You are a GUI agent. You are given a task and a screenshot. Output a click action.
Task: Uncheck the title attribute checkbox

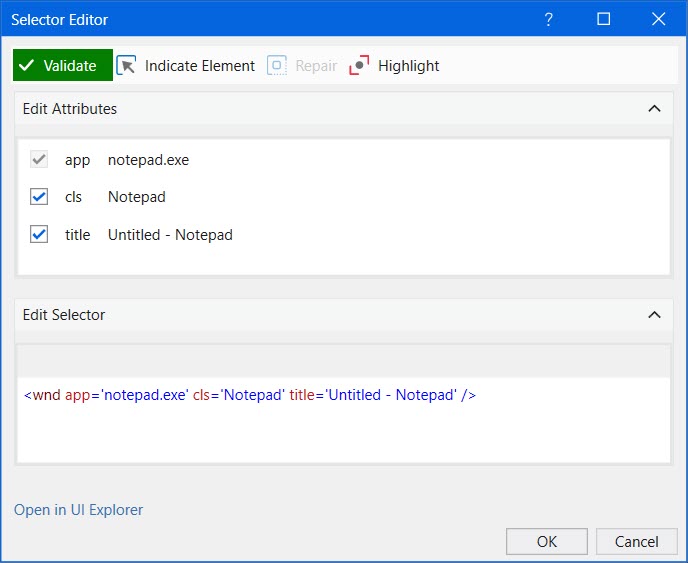coord(39,234)
